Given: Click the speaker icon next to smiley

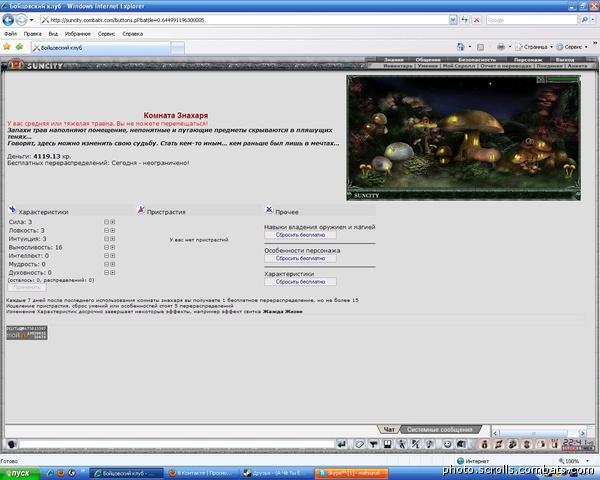Looking at the screenshot, I should click(x=461, y=444).
